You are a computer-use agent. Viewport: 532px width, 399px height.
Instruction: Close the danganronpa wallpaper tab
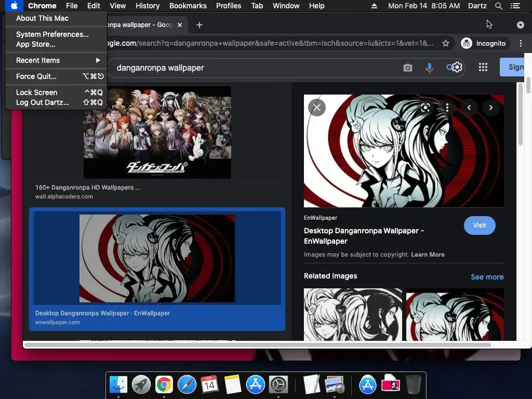[x=180, y=25]
